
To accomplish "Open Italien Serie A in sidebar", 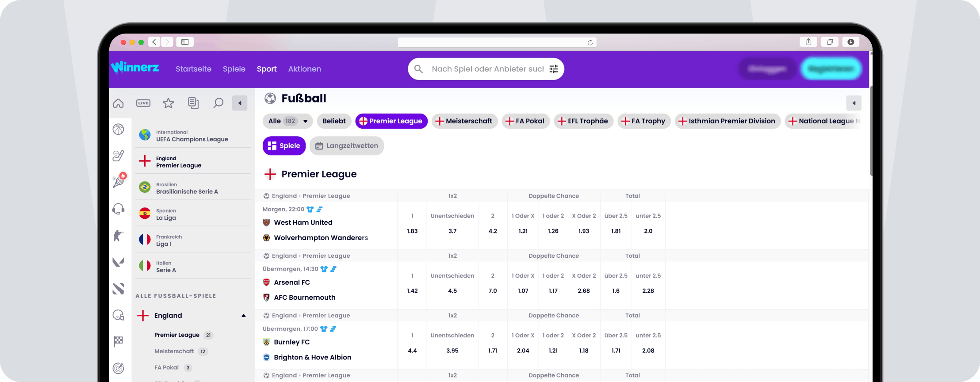I will pos(193,266).
